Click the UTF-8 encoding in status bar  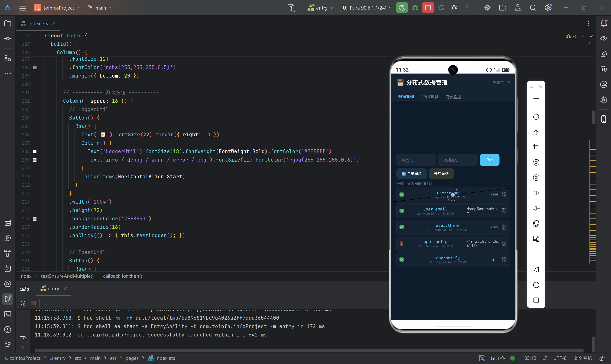tap(560, 358)
